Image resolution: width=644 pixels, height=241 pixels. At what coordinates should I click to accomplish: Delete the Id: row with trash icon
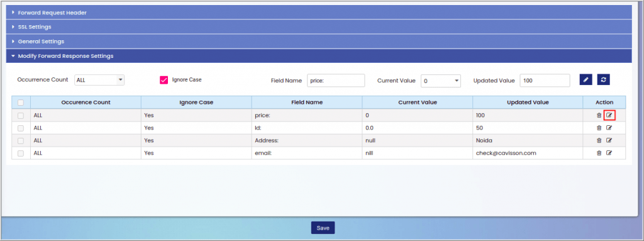tap(599, 128)
